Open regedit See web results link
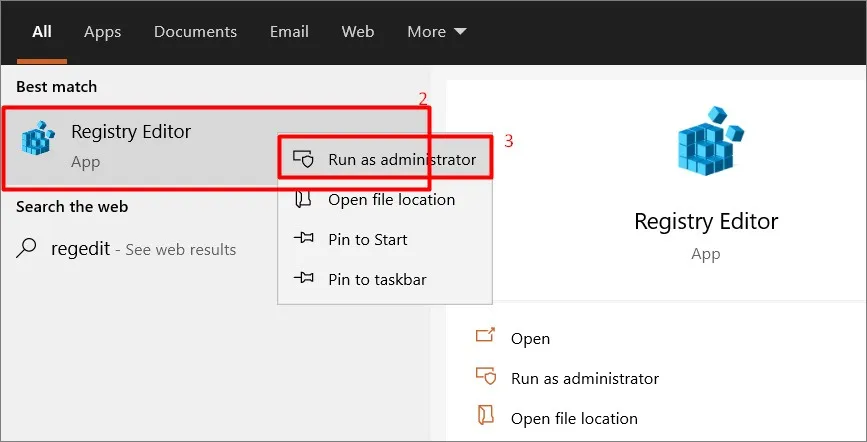The image size is (867, 442). pyautogui.click(x=143, y=249)
